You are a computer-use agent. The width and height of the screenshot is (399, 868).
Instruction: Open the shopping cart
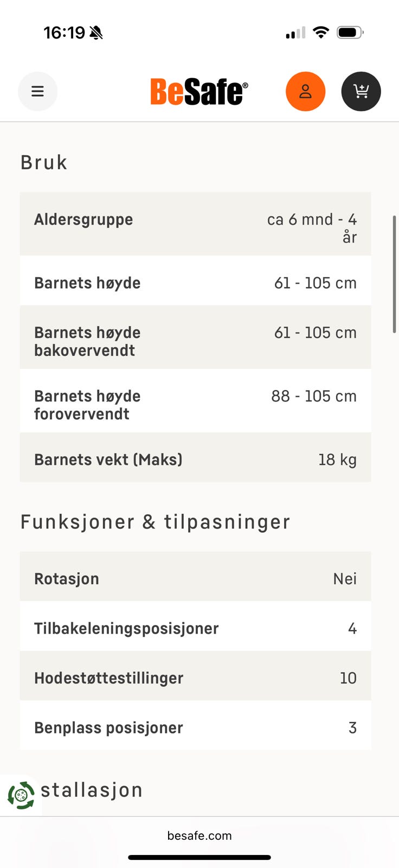361,91
